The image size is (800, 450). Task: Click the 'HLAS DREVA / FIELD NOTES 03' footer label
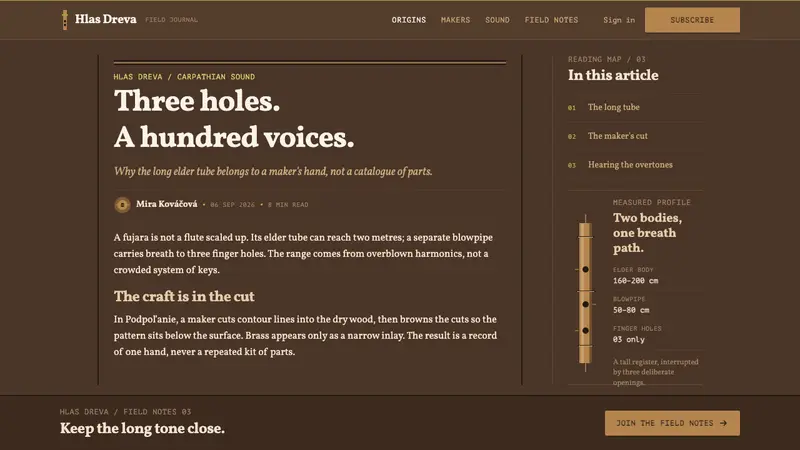(x=125, y=412)
